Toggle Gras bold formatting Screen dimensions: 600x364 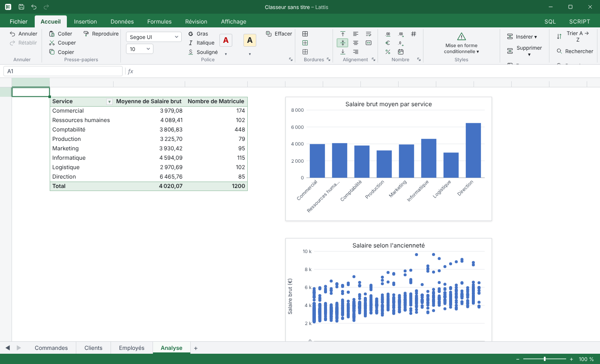tap(198, 34)
